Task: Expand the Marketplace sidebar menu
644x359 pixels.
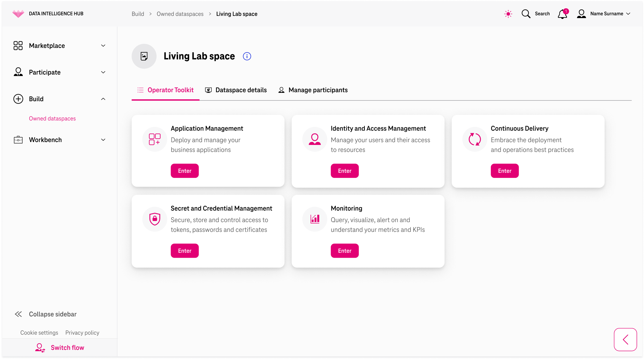Action: (x=59, y=46)
